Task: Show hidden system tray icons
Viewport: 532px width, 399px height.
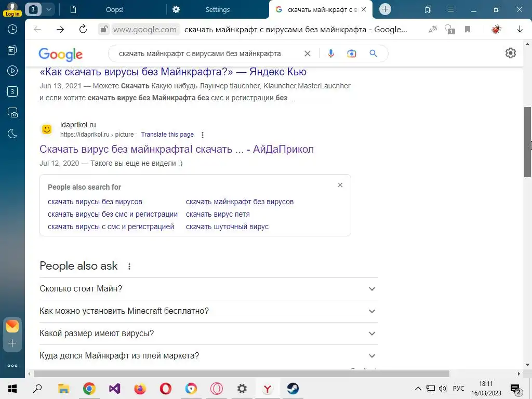Action: pos(418,389)
